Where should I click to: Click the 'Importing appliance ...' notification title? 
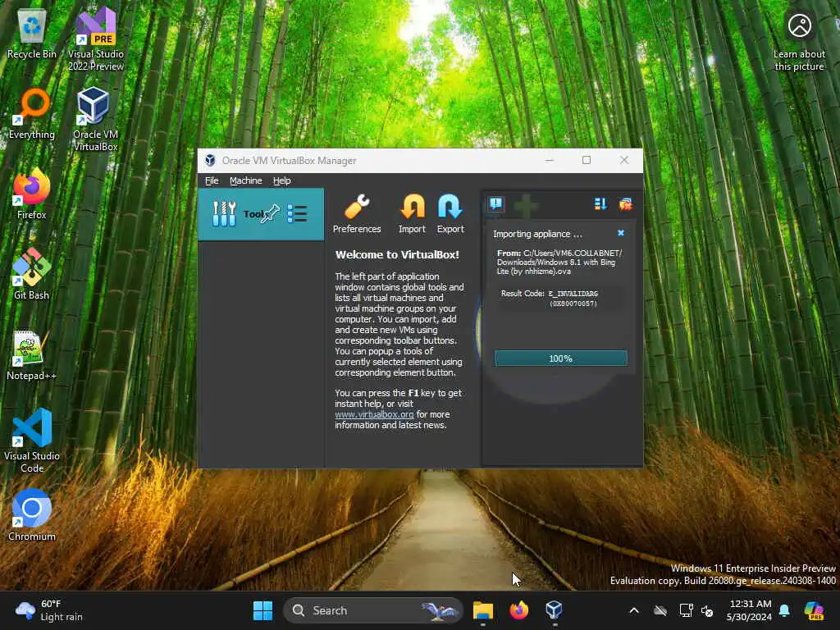tap(537, 234)
